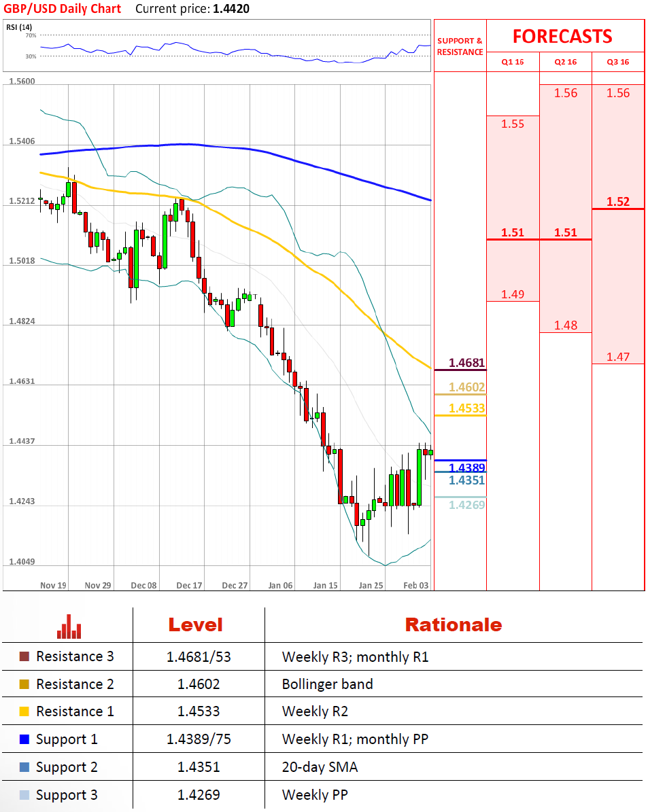648x812 pixels.
Task: Click the Dec 17 date axis label
Action: pos(189,586)
